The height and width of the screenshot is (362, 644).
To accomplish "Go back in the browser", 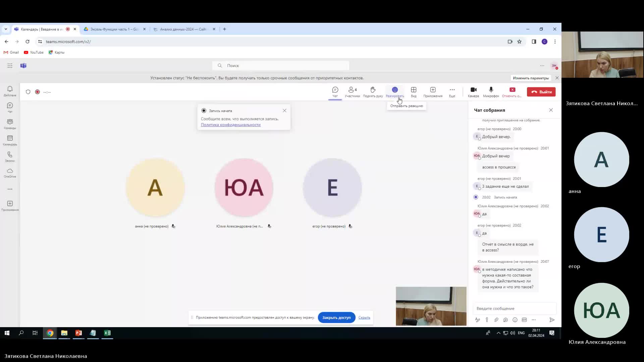I will click(6, 42).
